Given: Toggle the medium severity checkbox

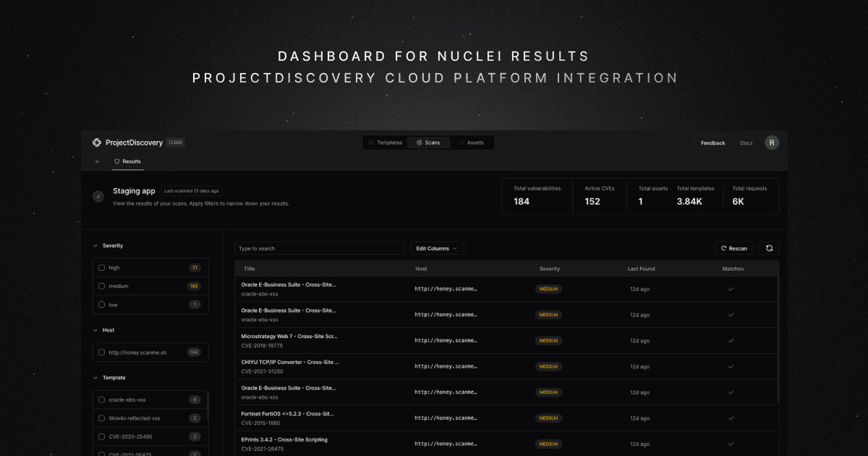Looking at the screenshot, I should (102, 286).
